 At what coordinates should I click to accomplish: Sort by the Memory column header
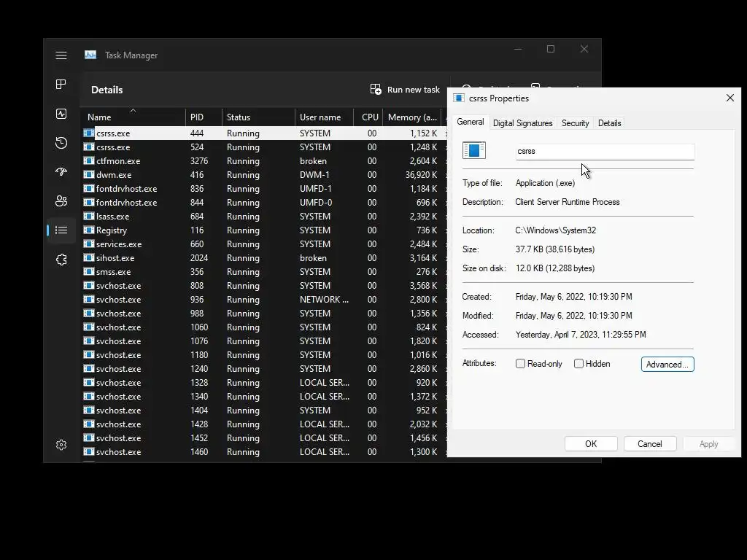pos(413,117)
